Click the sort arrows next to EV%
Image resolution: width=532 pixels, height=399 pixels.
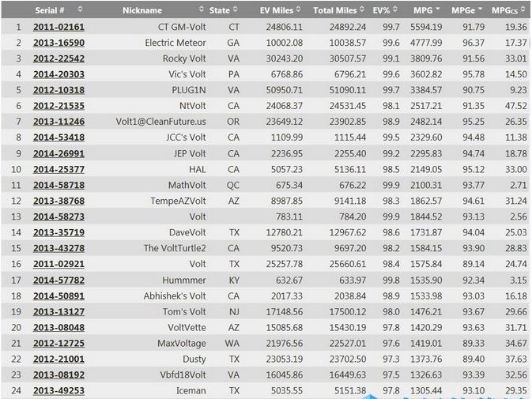point(395,10)
